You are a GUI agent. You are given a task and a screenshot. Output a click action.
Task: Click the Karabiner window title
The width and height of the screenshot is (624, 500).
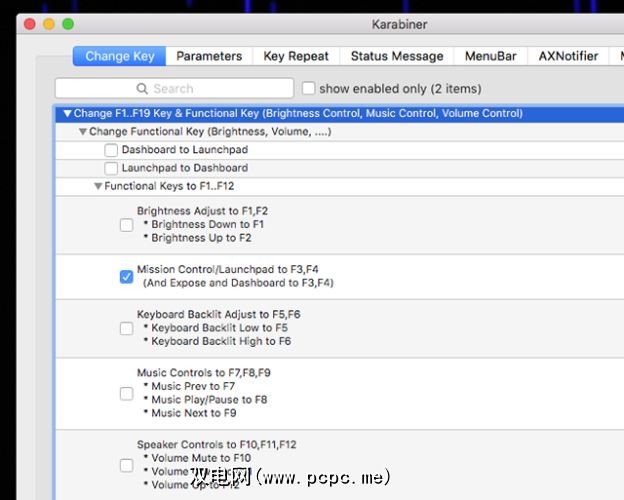[400, 24]
